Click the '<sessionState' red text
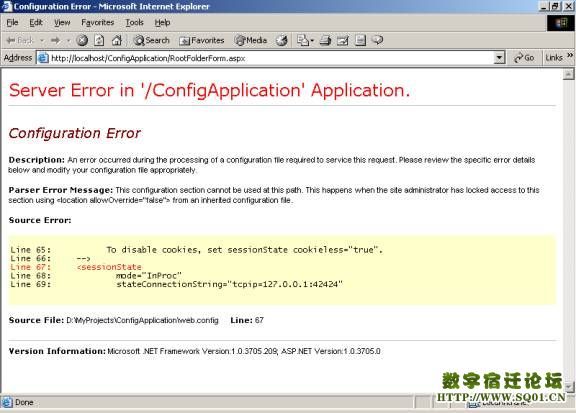 [109, 267]
